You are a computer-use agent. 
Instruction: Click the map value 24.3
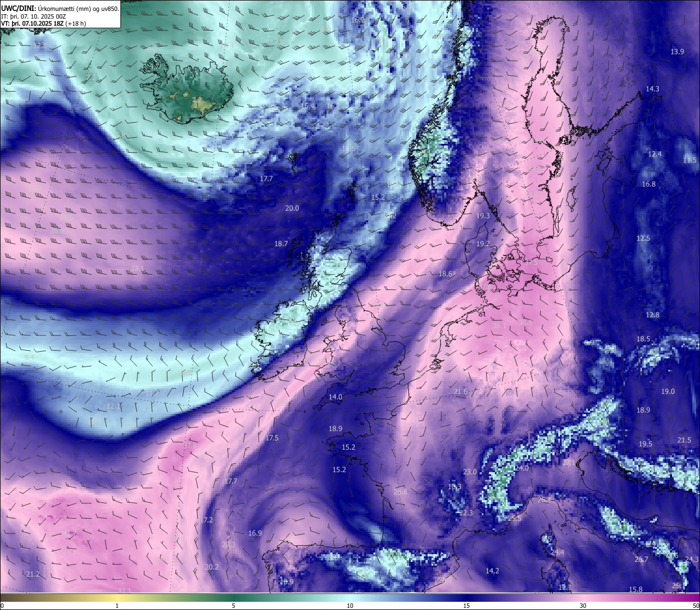692,559
